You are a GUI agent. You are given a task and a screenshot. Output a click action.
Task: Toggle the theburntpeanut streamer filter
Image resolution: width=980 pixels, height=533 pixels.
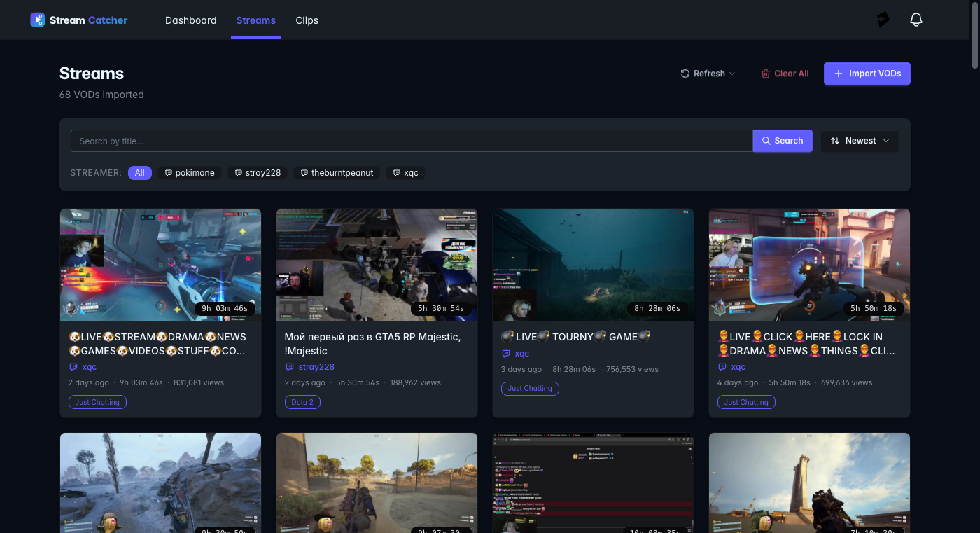(337, 172)
